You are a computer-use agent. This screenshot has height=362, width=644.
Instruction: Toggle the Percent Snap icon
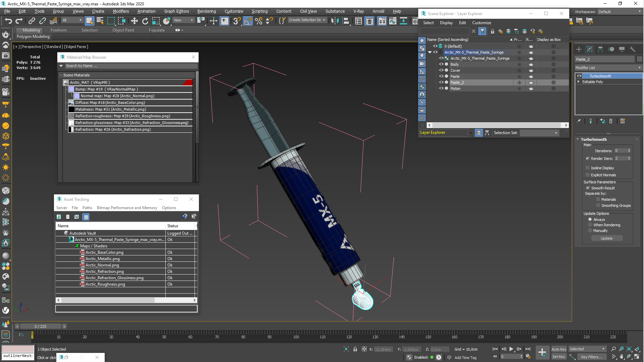click(x=258, y=21)
